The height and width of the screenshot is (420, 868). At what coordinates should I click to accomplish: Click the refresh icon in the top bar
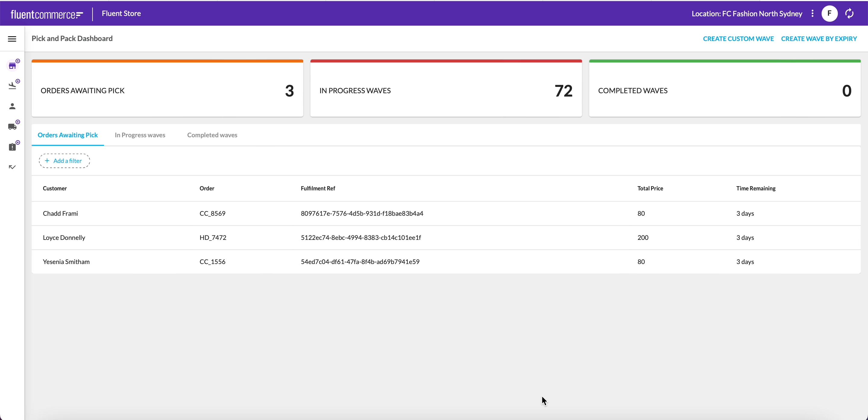click(849, 14)
